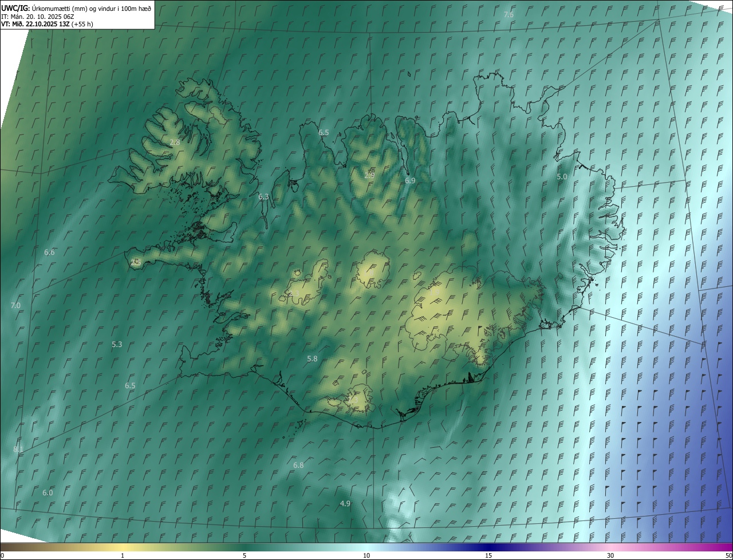
Task: Click the '5' tick label on the color scale
Action: 245,556
